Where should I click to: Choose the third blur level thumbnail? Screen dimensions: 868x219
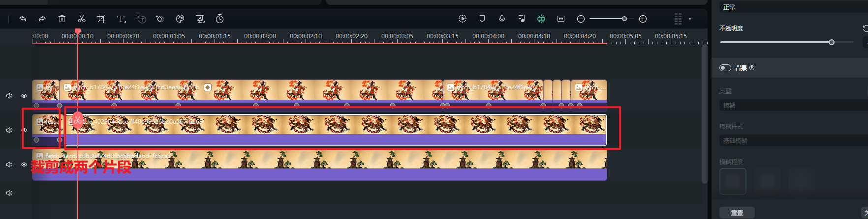click(801, 181)
